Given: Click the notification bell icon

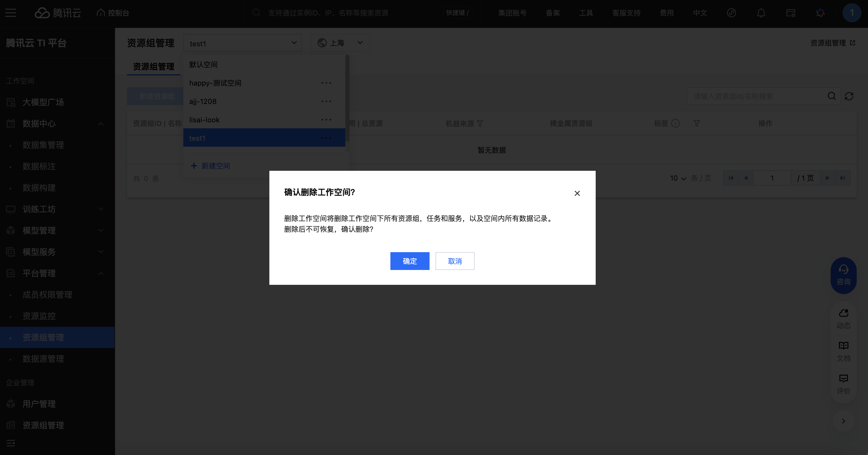Looking at the screenshot, I should [x=761, y=13].
